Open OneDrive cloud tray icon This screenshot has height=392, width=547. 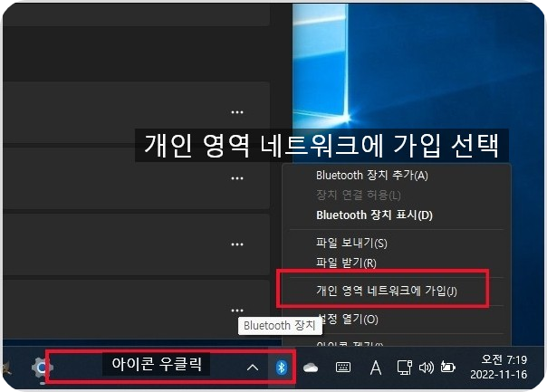coord(310,368)
